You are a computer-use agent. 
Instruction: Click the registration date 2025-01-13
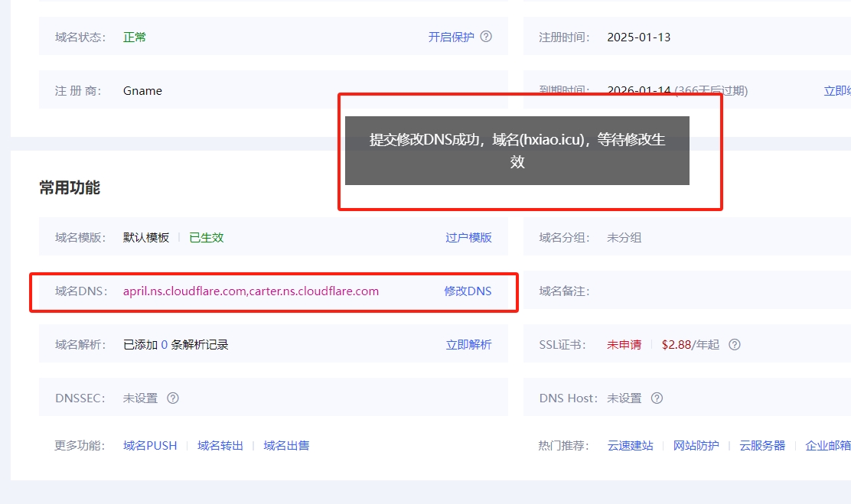(639, 37)
